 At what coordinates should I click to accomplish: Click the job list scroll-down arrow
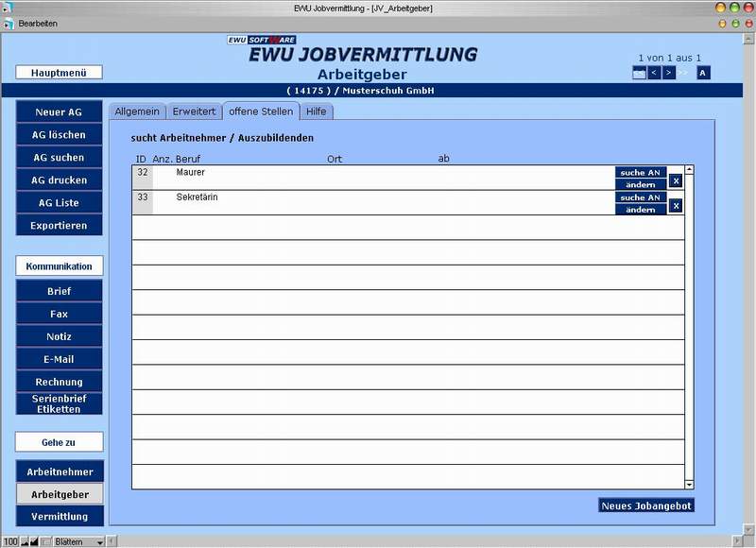point(689,485)
